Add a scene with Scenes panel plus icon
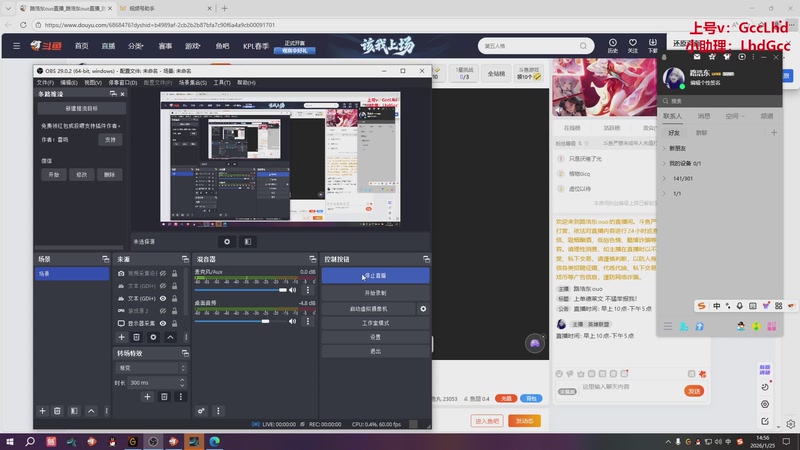This screenshot has height=450, width=800. pos(42,411)
